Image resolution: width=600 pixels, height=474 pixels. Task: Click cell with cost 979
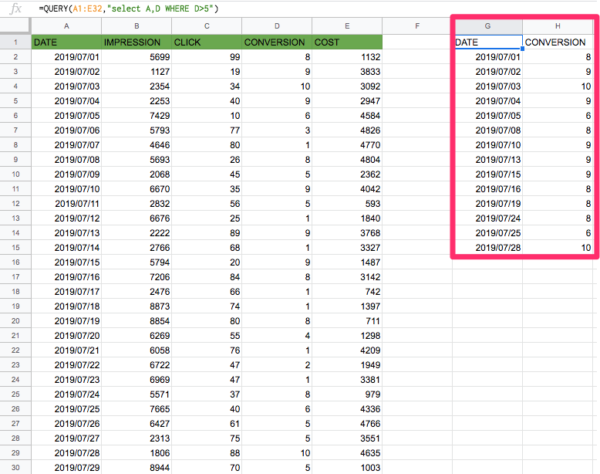[x=347, y=394]
